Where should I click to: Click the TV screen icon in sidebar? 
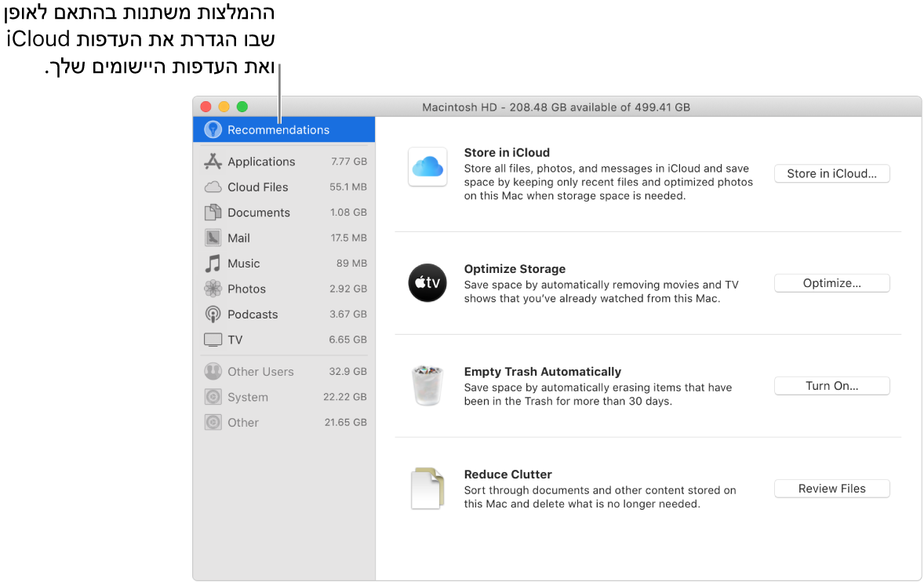[213, 340]
